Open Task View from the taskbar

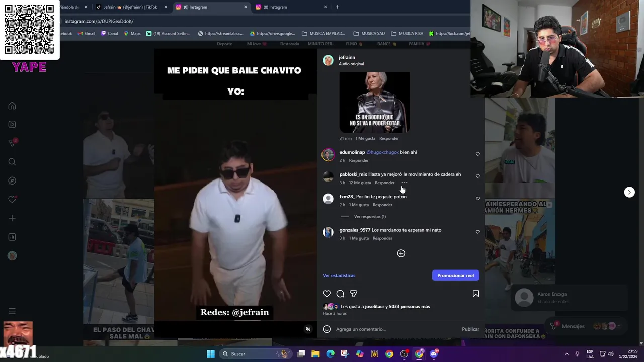click(x=301, y=354)
